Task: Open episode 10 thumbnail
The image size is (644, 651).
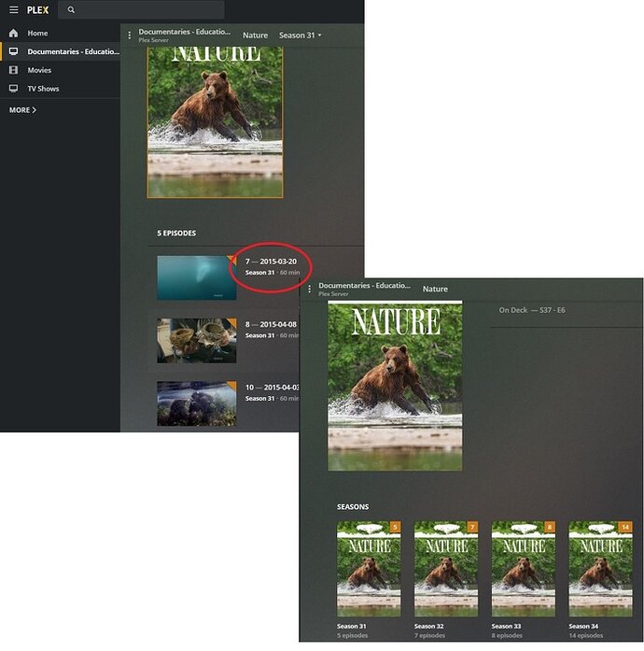Action: point(197,403)
